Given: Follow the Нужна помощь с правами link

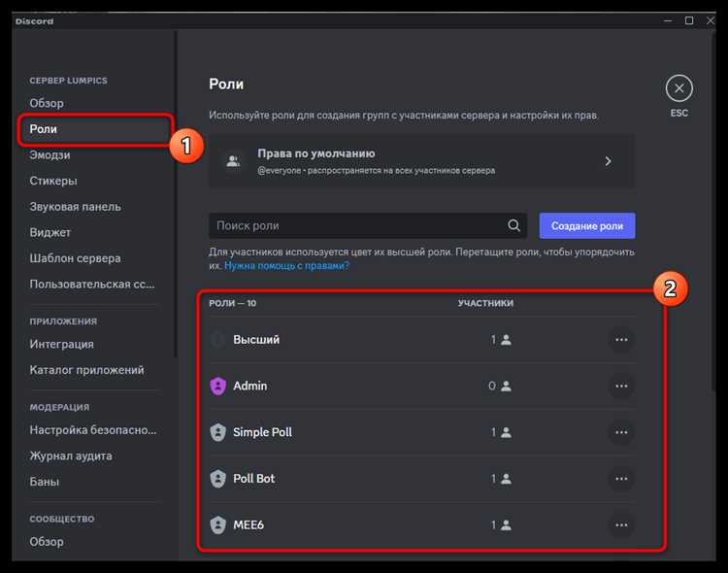Looking at the screenshot, I should pos(286,266).
